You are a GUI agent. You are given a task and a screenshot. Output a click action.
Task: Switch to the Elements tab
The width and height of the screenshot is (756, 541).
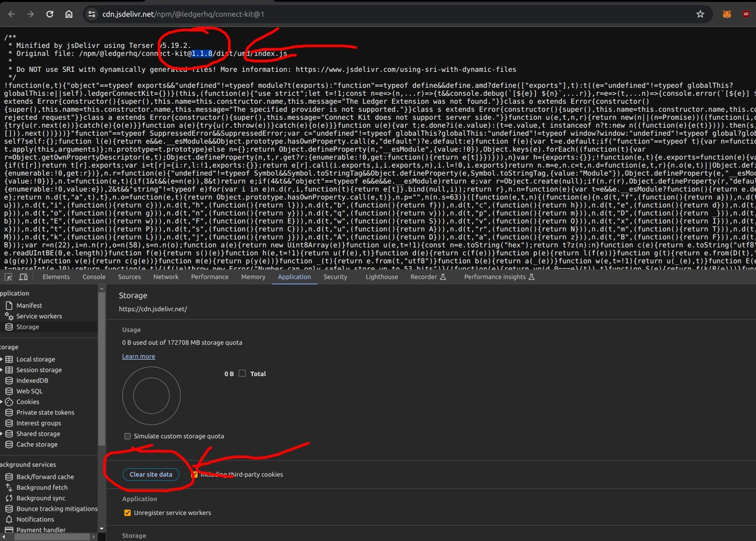(x=56, y=277)
